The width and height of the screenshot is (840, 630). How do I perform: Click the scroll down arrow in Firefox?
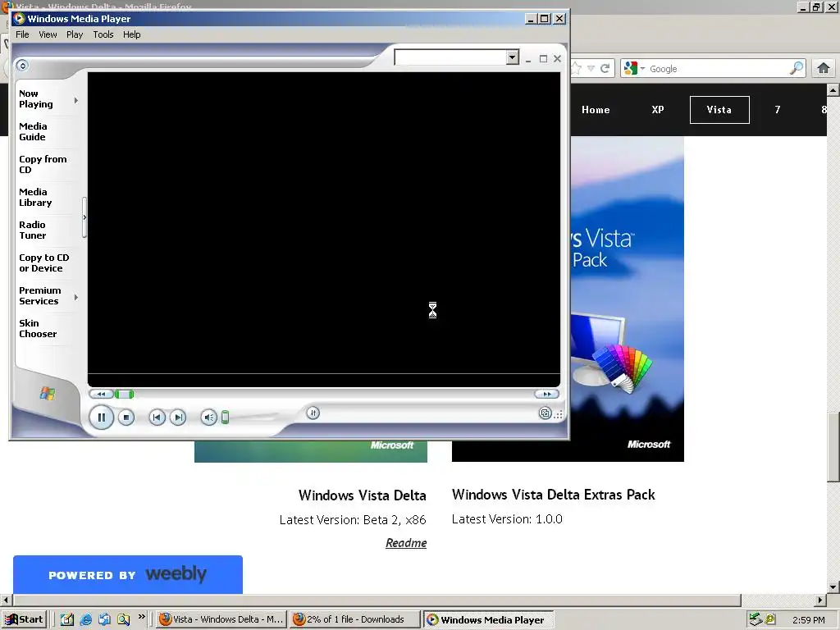click(833, 587)
